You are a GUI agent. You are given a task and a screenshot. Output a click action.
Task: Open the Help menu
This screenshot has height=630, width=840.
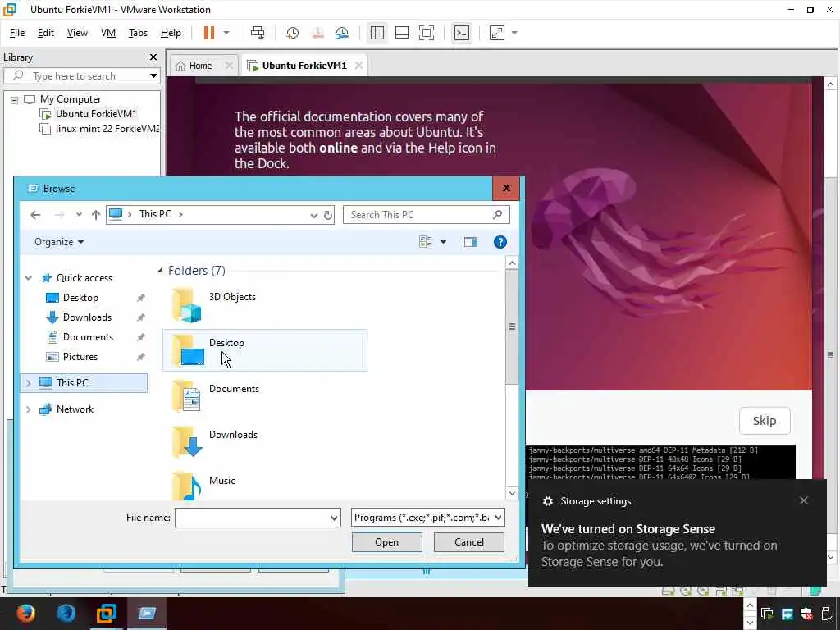[171, 33]
